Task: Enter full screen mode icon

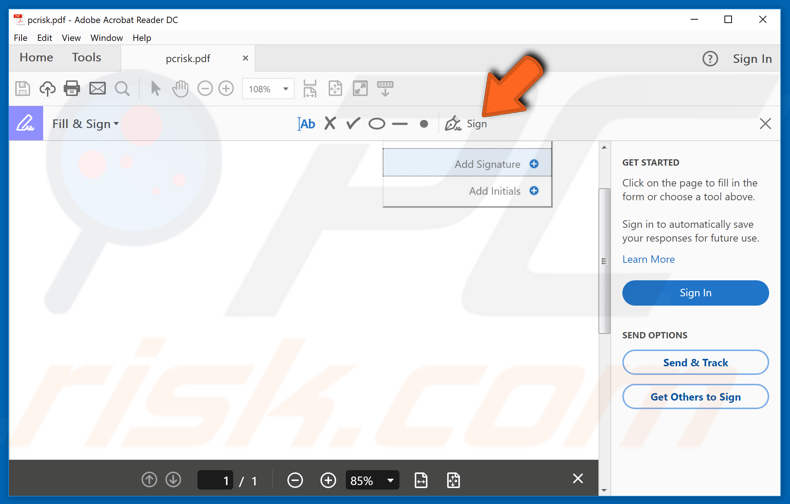Action: pyautogui.click(x=360, y=89)
